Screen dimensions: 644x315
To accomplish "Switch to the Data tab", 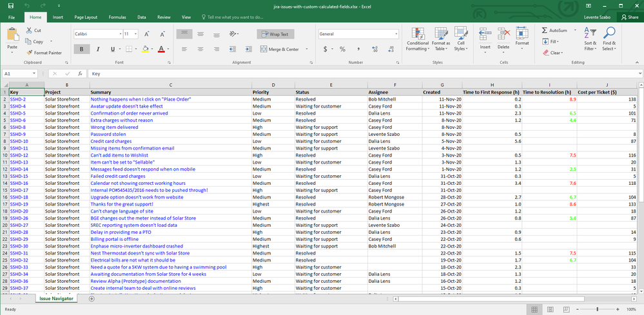I will [142, 17].
